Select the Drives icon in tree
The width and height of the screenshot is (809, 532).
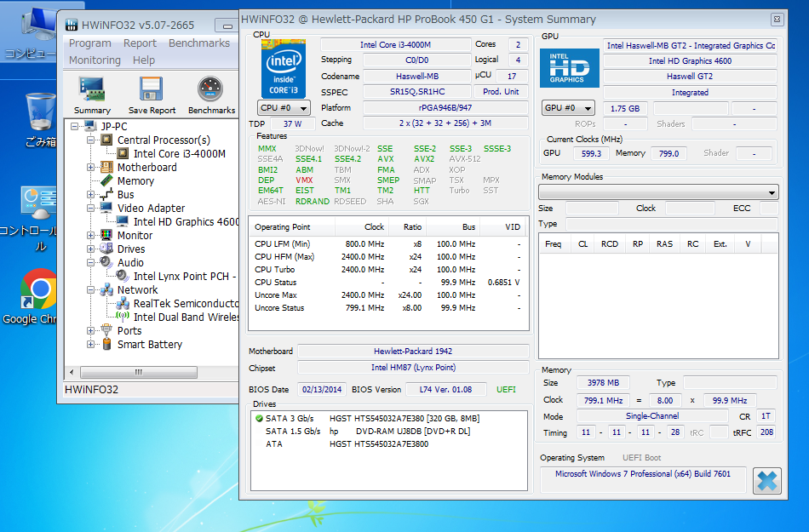click(106, 249)
